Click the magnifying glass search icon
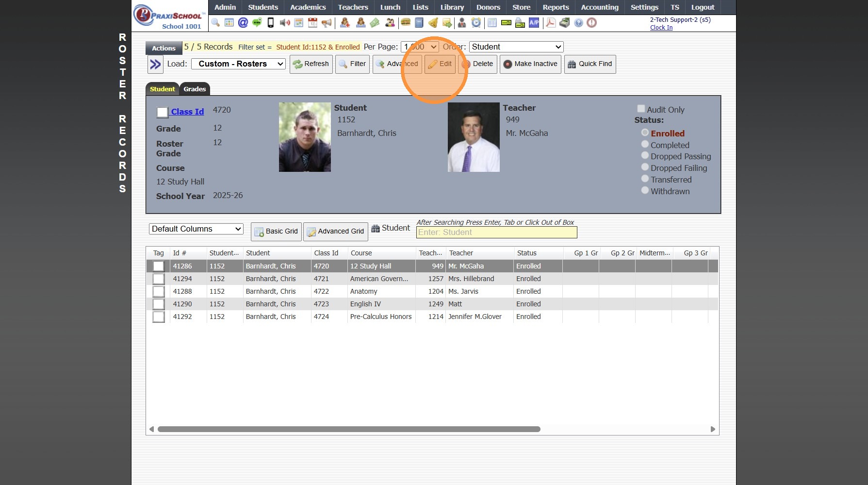Screen dimensions: 868x485 tap(215, 23)
